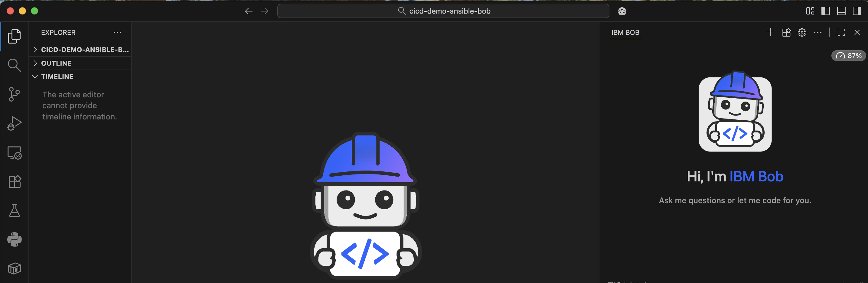Expand the CICD-DEMO-ANSIBLE-B... folder section
This screenshot has width=868, height=283.
(x=80, y=50)
